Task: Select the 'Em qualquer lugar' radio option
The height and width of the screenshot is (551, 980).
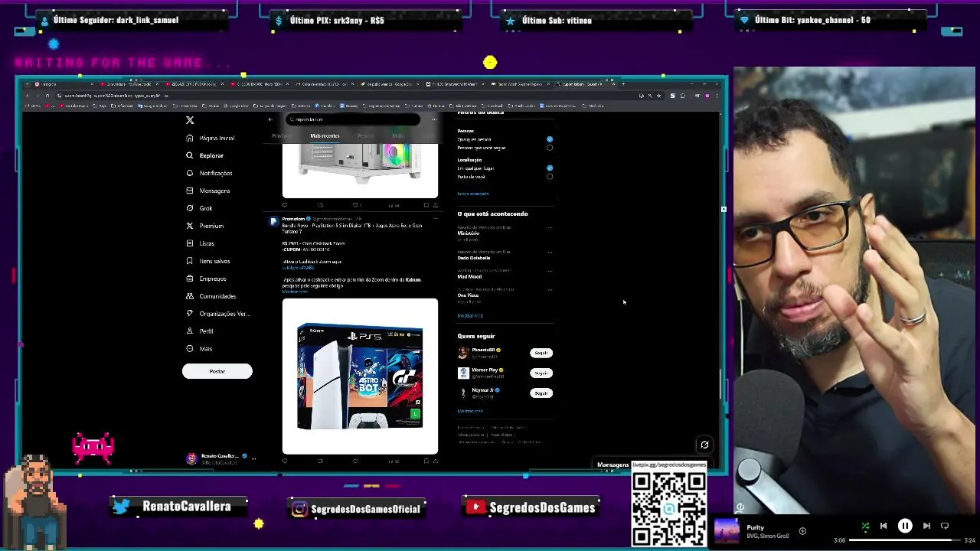Action: click(550, 168)
